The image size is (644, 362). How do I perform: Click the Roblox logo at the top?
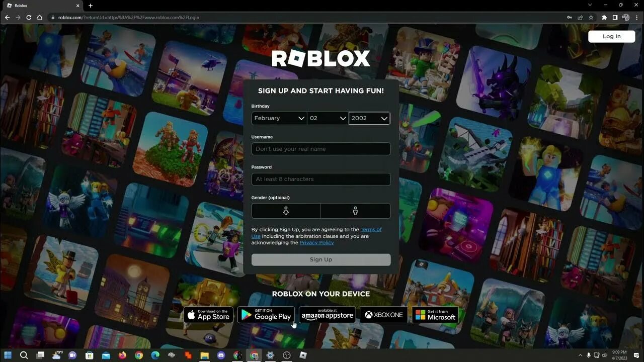pos(321,58)
